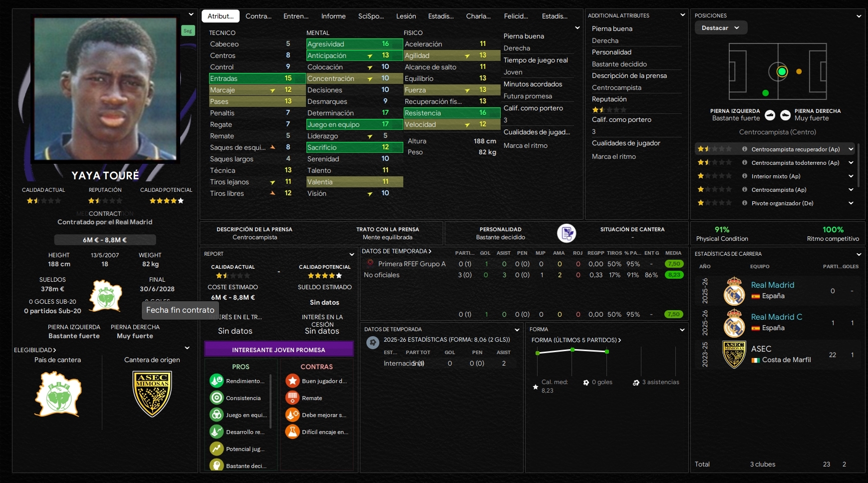Click the Pierna Derecha foot icon
This screenshot has width=868, height=483.
[x=786, y=115]
